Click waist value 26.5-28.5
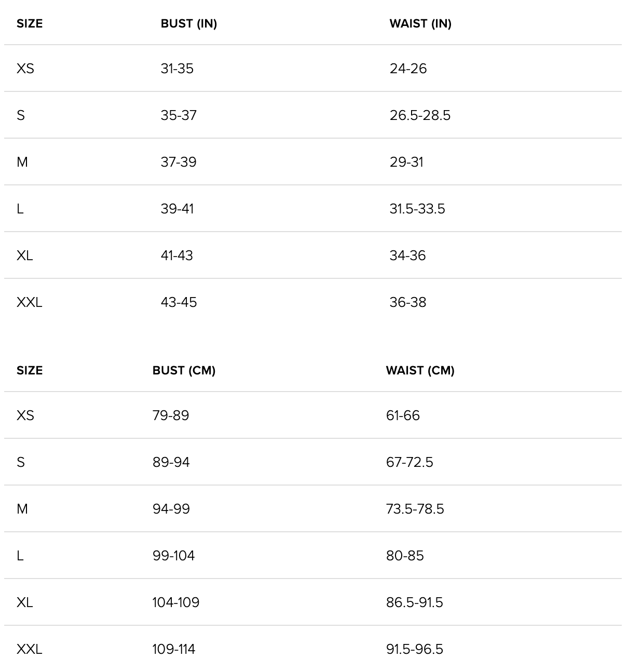The width and height of the screenshot is (628, 672). click(420, 115)
